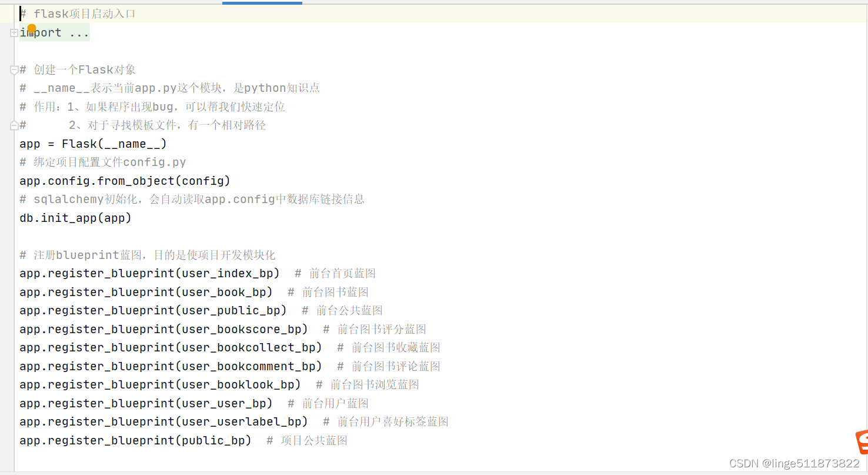This screenshot has width=868, height=475.
Task: Click comment '# 注册blueprint蓝图' line
Action: tap(148, 255)
